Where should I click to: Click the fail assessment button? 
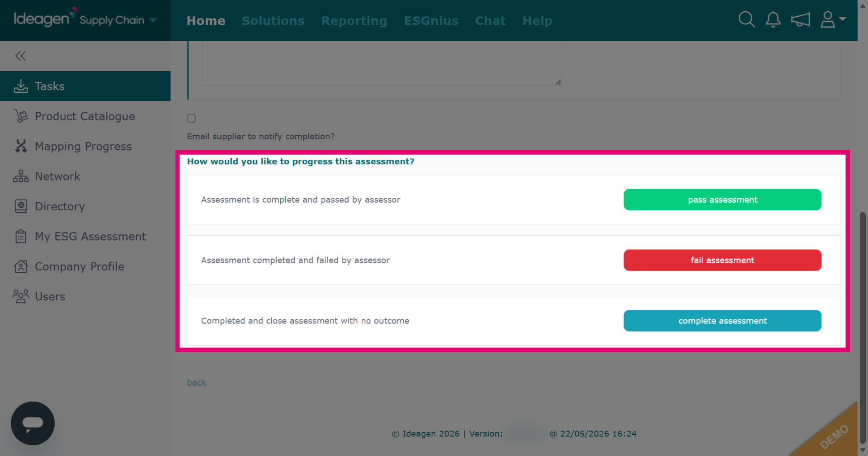722,260
